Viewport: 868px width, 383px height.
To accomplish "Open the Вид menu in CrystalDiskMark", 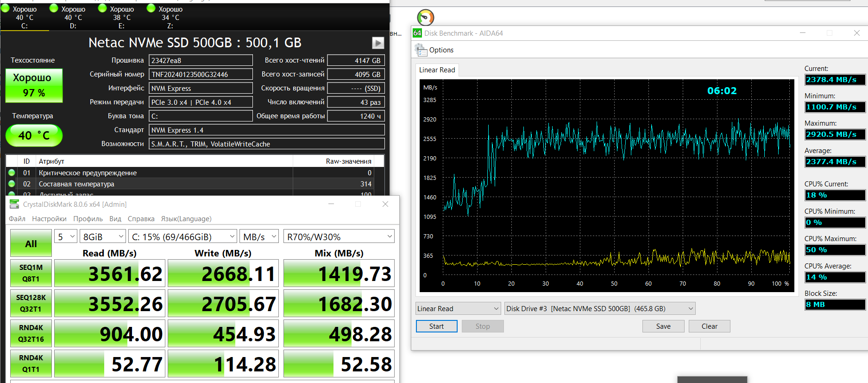I will pyautogui.click(x=115, y=219).
